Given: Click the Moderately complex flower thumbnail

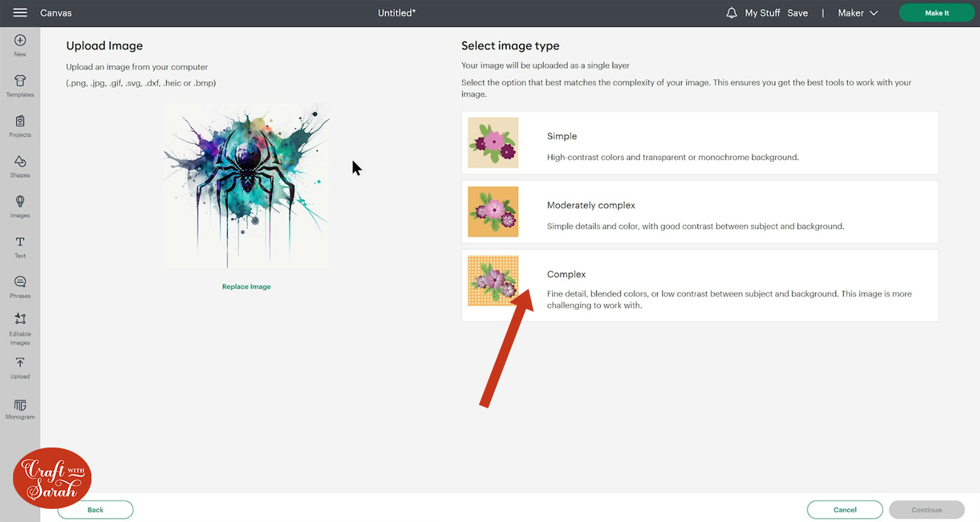Looking at the screenshot, I should (x=493, y=212).
